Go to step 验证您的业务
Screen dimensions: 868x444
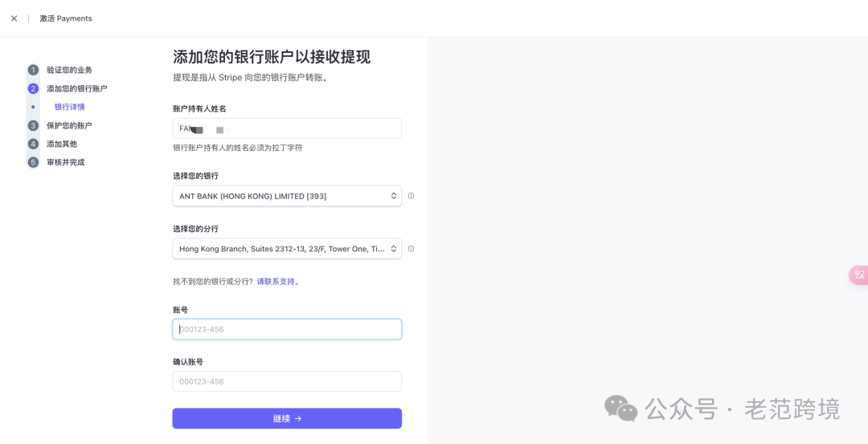[70, 70]
